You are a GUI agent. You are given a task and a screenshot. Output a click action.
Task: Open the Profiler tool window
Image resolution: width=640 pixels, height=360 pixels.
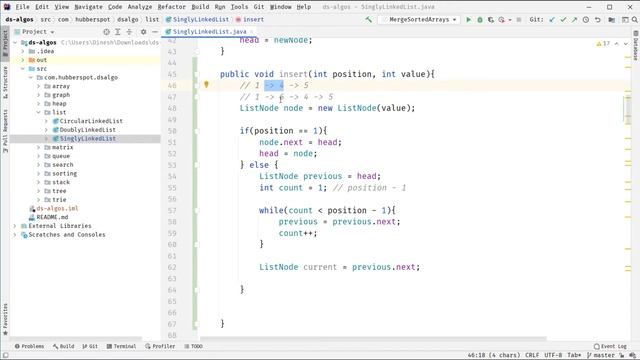[160, 346]
